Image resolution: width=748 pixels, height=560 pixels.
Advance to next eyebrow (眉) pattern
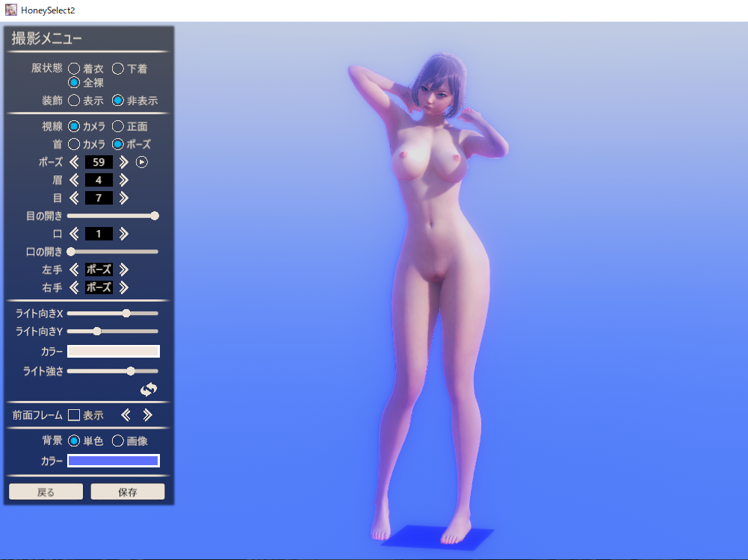click(124, 180)
